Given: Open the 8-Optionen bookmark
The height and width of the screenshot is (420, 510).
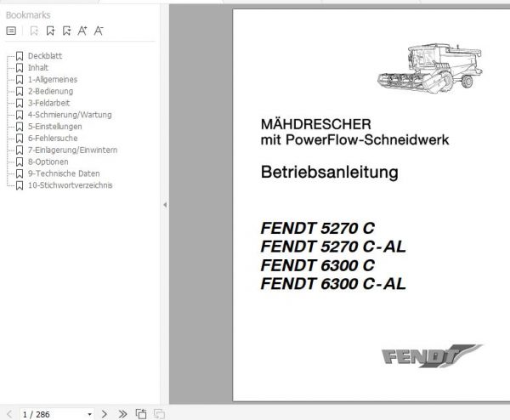Looking at the screenshot, I should (48, 162).
